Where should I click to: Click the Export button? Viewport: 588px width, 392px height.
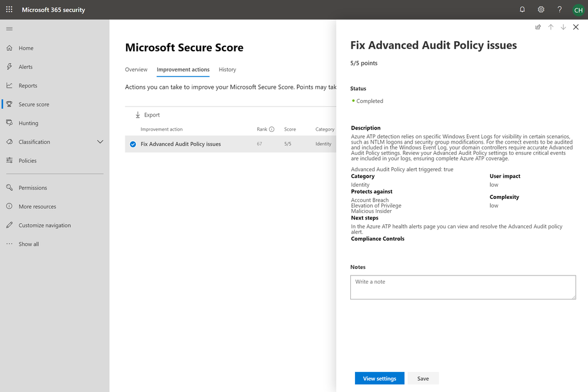coord(148,115)
